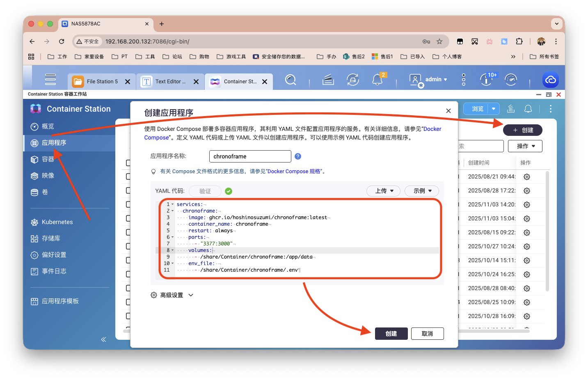Switch to the File Station 5 tab

(x=98, y=81)
